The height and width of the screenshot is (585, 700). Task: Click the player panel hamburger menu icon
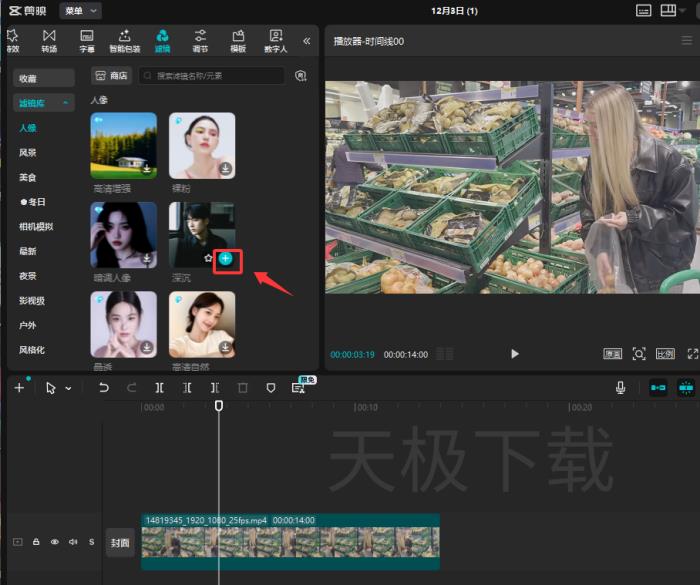coord(686,40)
